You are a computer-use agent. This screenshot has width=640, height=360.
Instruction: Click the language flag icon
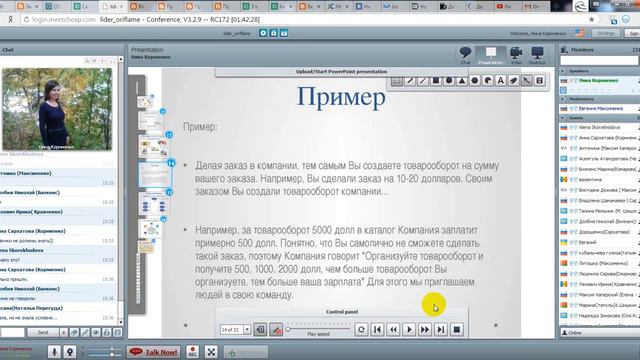click(580, 33)
